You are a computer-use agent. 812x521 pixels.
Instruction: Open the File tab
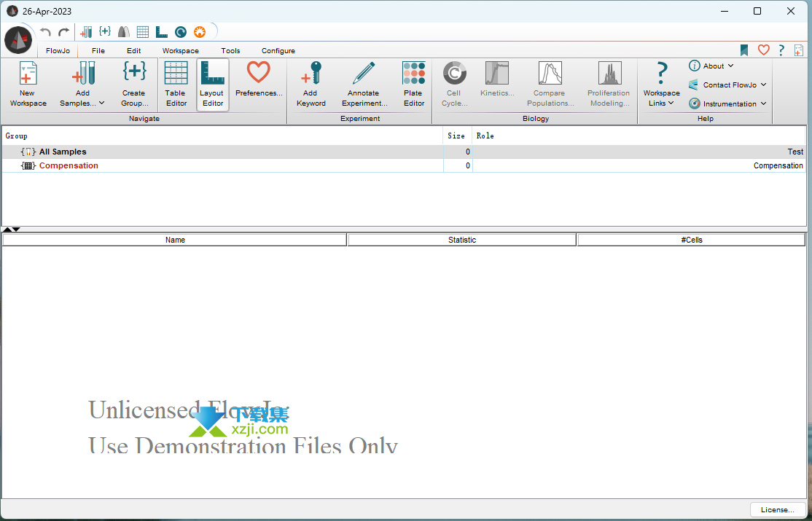(98, 51)
